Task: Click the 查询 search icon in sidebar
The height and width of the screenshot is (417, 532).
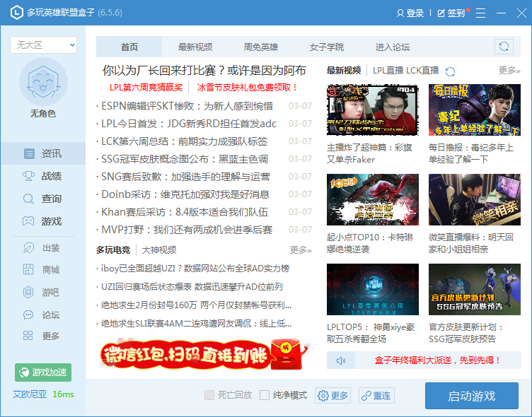Action: tap(29, 199)
